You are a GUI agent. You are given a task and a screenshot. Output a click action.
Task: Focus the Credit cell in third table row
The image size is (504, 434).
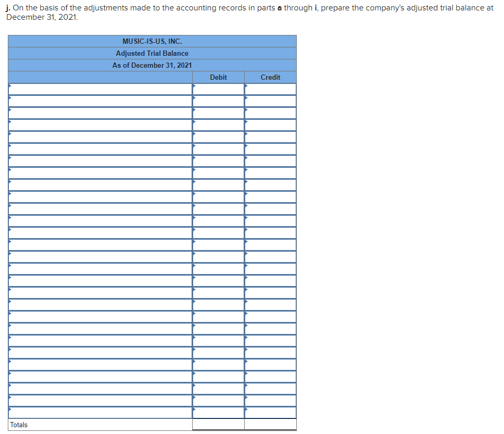click(270, 113)
